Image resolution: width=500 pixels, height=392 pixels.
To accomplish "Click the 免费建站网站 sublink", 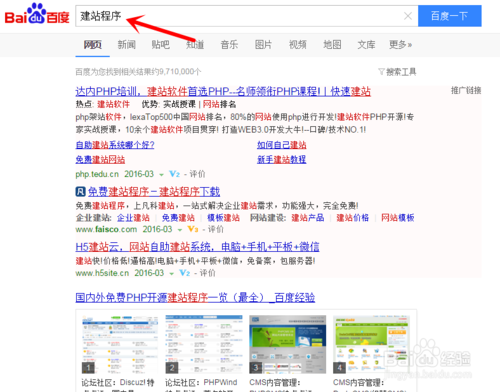I will pos(100,160).
